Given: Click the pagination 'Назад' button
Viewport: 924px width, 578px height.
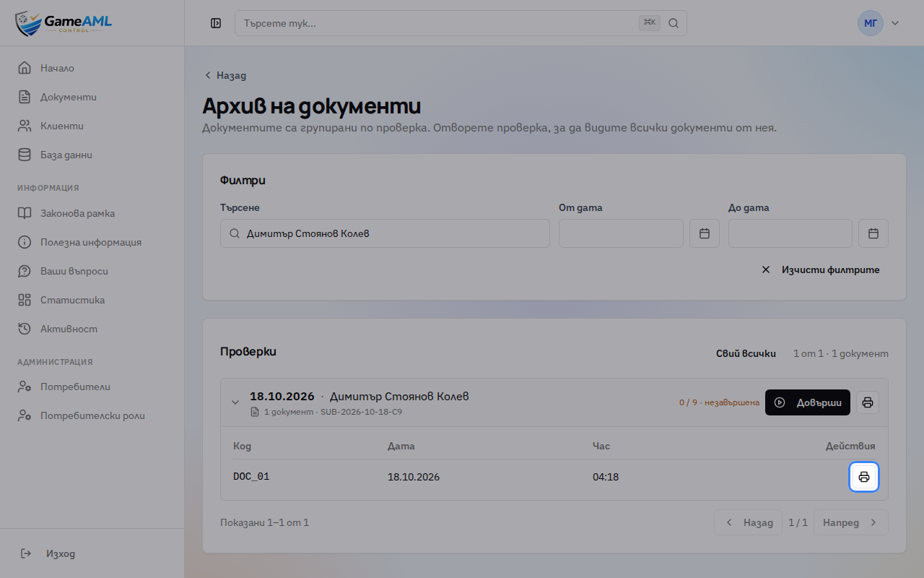Looking at the screenshot, I should point(748,522).
